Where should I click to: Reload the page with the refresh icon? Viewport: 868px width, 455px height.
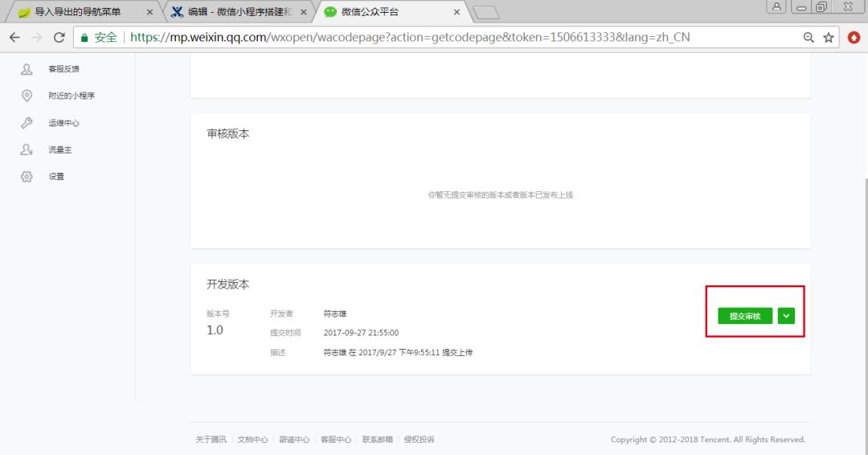coord(59,37)
